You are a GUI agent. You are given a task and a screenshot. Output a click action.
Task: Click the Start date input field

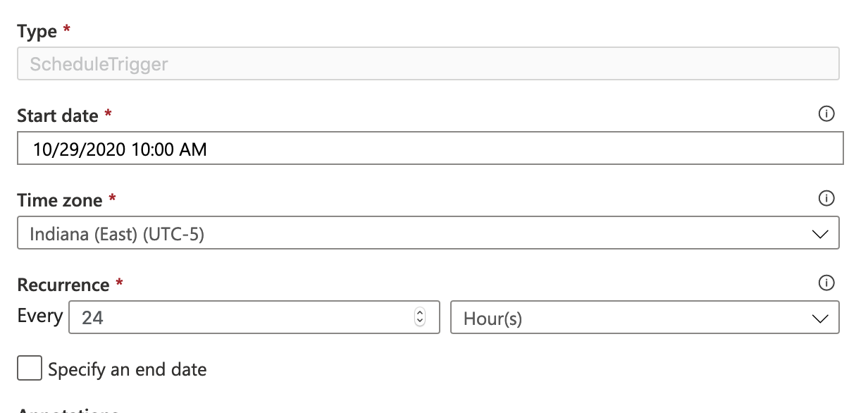coord(282,148)
